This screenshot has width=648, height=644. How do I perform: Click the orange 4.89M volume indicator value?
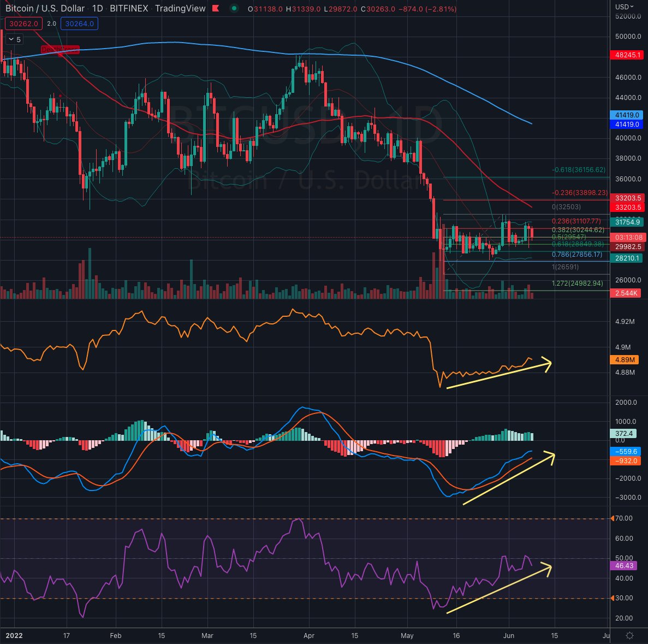[x=625, y=360]
